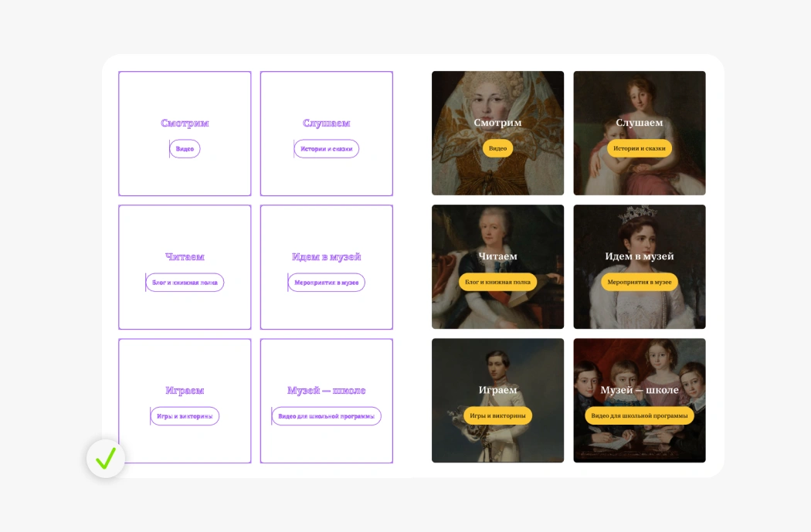811x532 pixels.
Task: Click the yellow «Мероприятия в музее» button
Action: tap(640, 282)
